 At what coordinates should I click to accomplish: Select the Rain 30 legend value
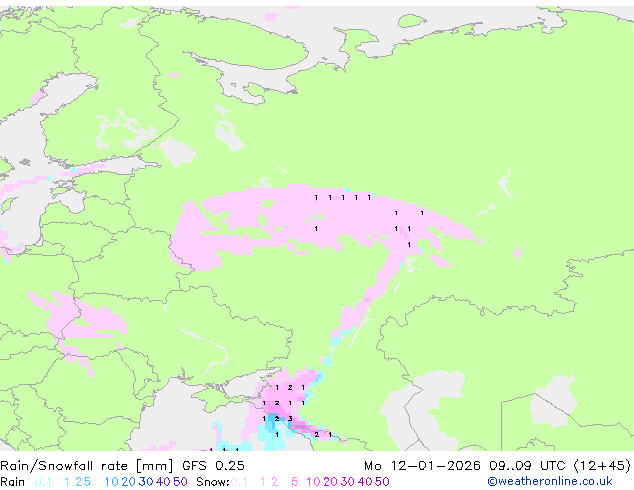[146, 482]
